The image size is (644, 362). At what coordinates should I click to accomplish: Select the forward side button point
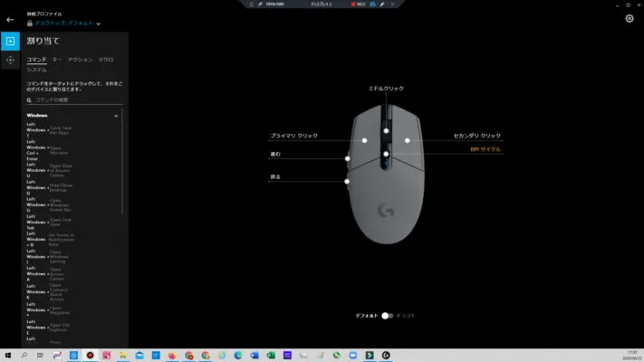pos(348,158)
